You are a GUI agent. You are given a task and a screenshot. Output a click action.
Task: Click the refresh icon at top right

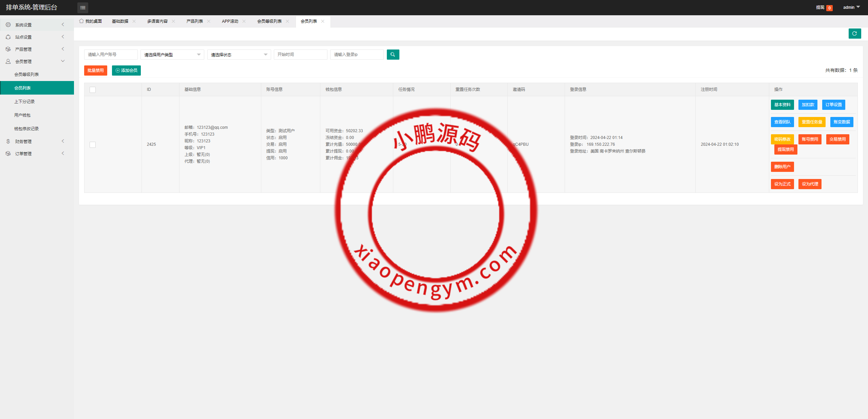point(854,34)
